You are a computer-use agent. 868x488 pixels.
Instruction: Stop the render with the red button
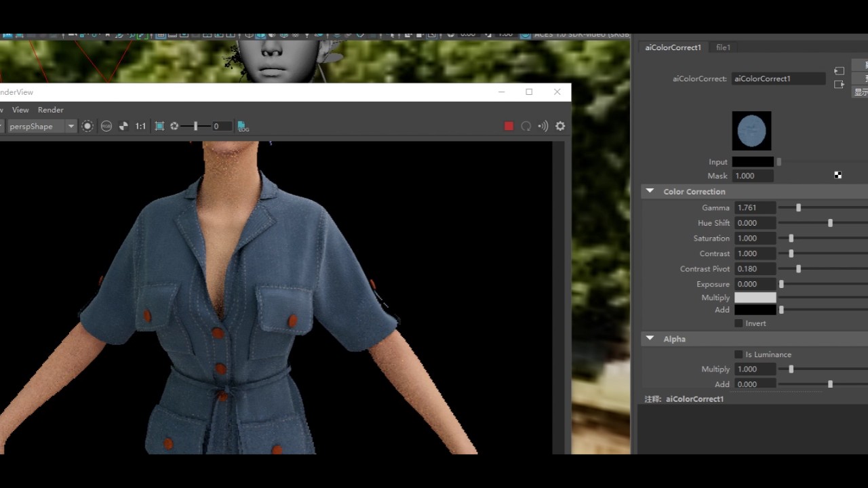point(509,126)
